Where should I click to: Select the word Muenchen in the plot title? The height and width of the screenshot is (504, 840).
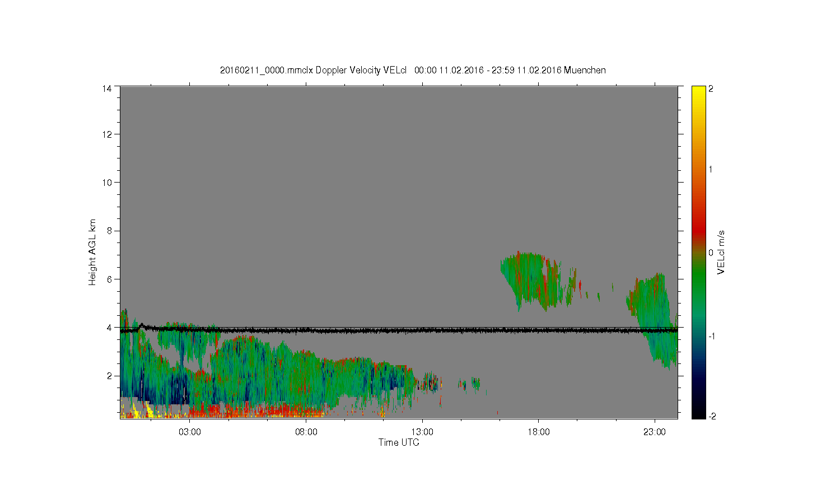pos(585,70)
